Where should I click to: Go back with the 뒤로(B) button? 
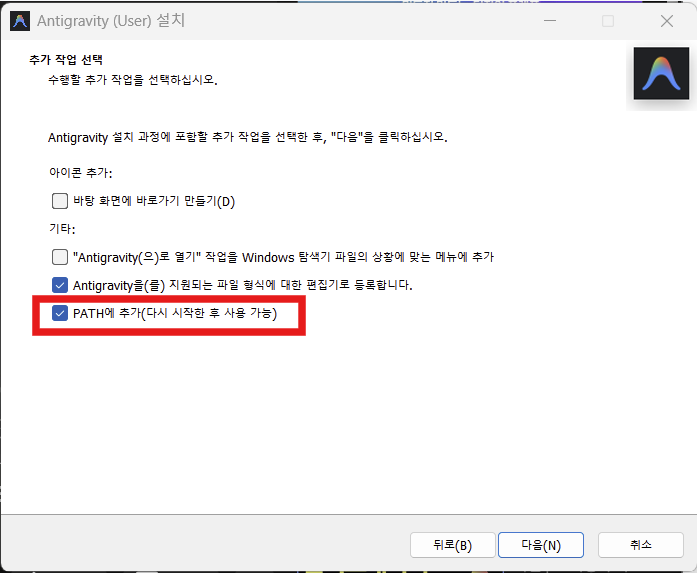[453, 545]
